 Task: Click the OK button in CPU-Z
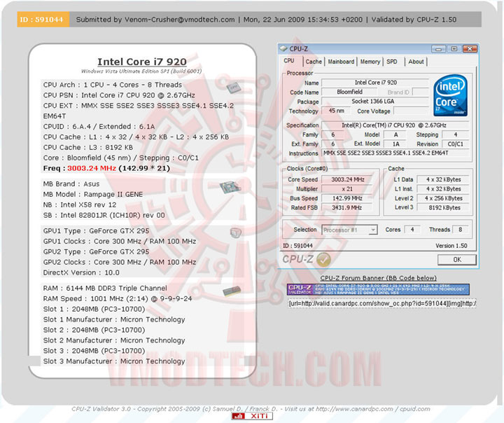tap(457, 260)
